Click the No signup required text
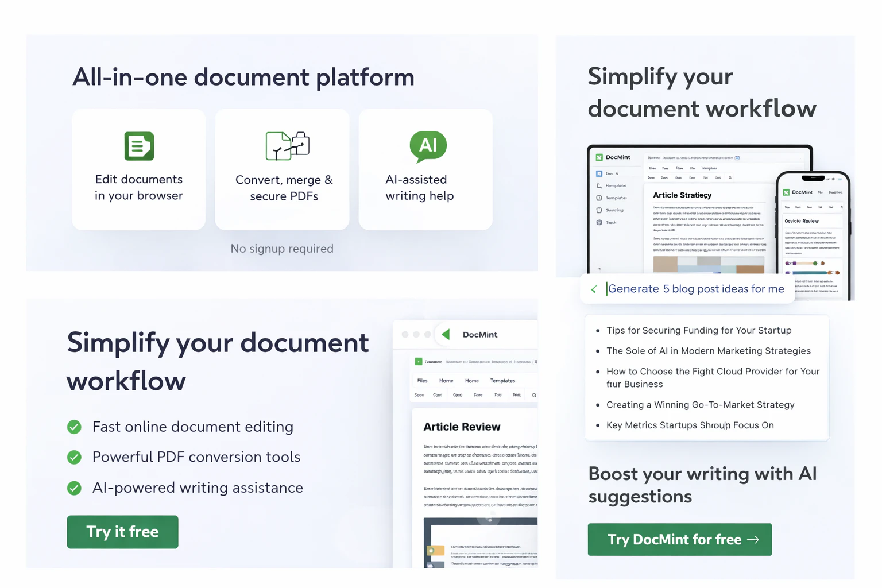 pyautogui.click(x=282, y=249)
